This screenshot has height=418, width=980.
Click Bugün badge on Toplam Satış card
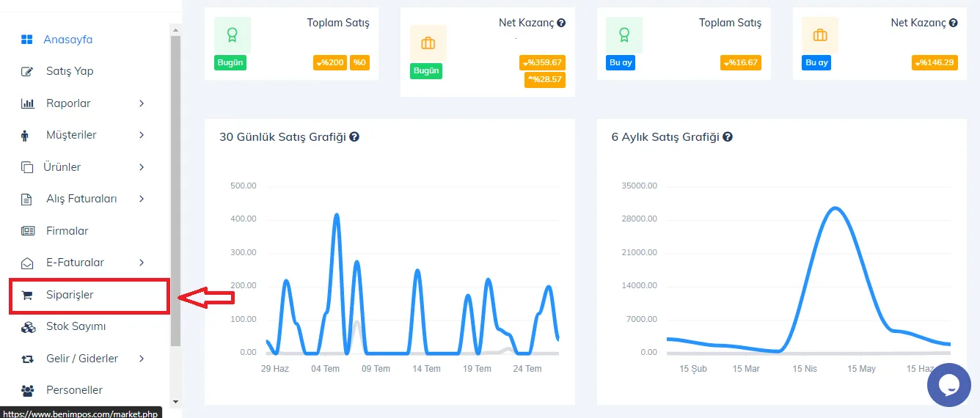pos(230,62)
